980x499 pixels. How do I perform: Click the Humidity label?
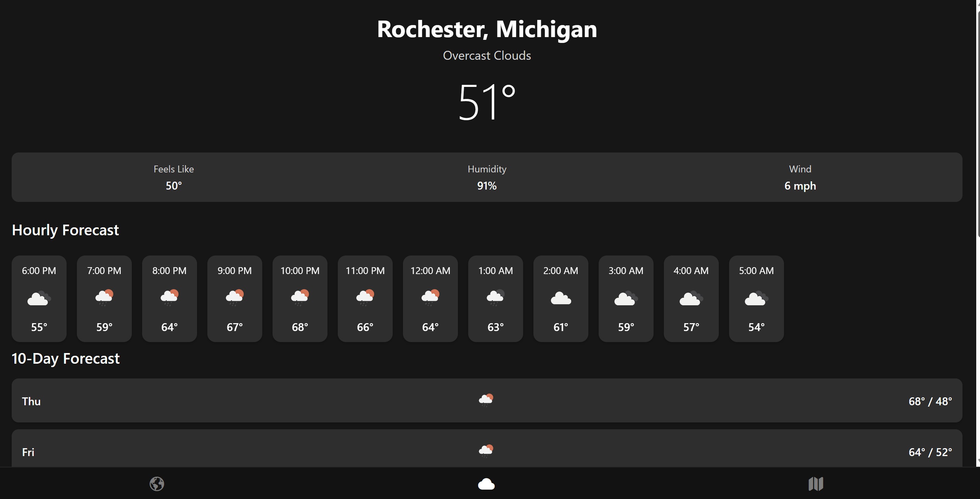pos(487,169)
